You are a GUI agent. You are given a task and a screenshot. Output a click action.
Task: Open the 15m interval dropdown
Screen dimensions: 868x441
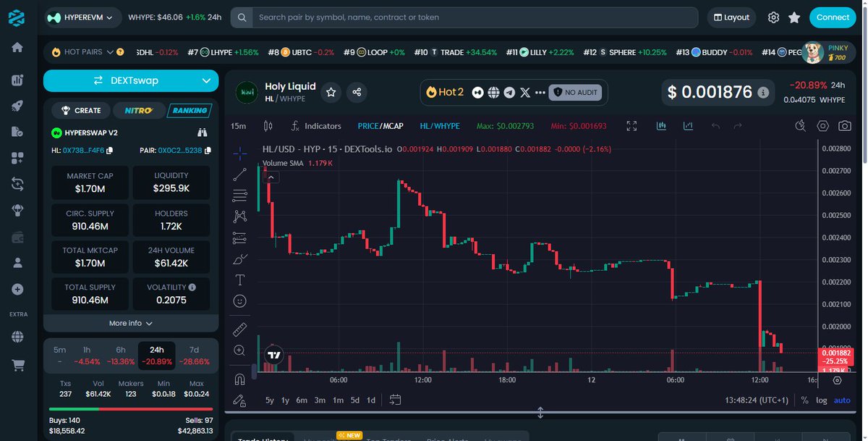[x=238, y=126]
